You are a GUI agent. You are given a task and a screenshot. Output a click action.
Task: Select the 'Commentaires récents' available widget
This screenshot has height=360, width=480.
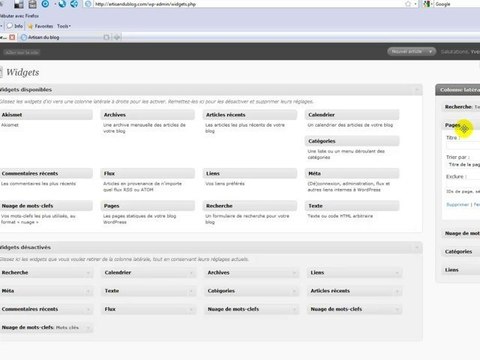[46, 173]
